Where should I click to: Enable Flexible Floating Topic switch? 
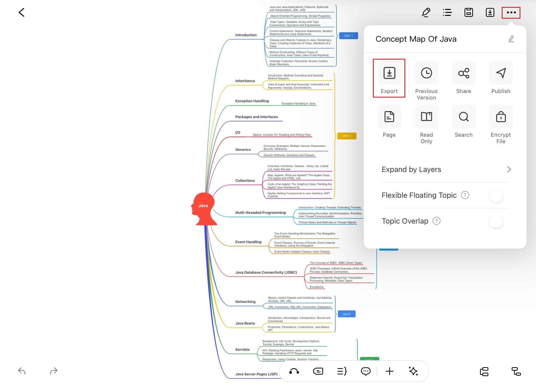496,196
